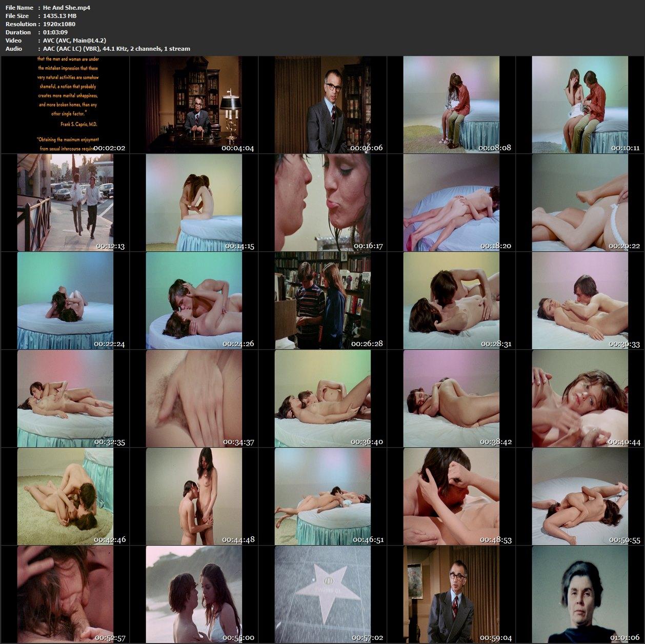This screenshot has height=644, width=645.
Task: Click the video codec text AVC Main@L4.2
Action: pyautogui.click(x=74, y=41)
